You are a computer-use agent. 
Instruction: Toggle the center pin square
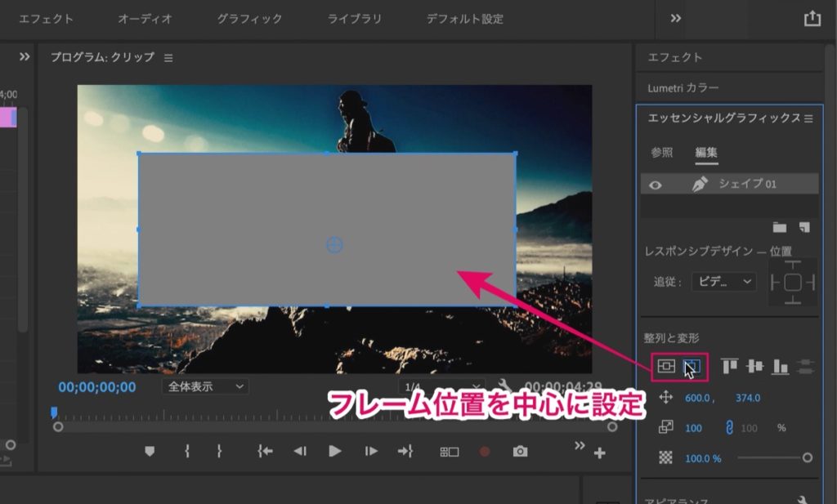coord(793,282)
